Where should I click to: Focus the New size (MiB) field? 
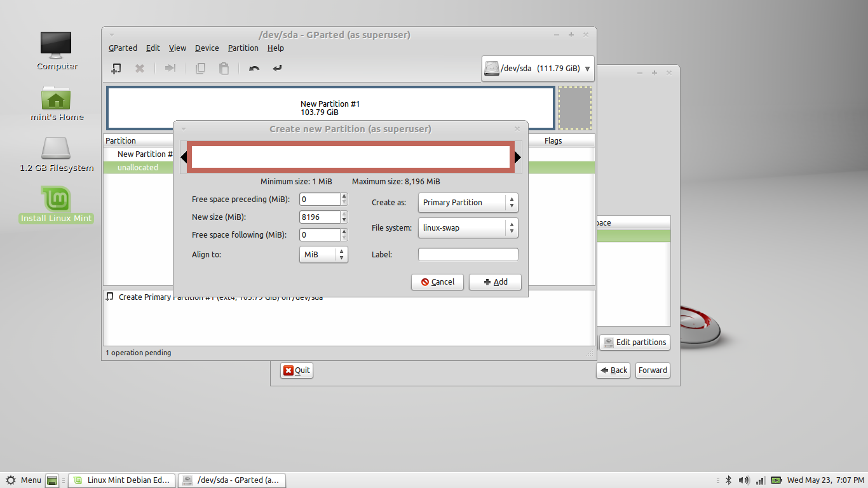coord(320,217)
